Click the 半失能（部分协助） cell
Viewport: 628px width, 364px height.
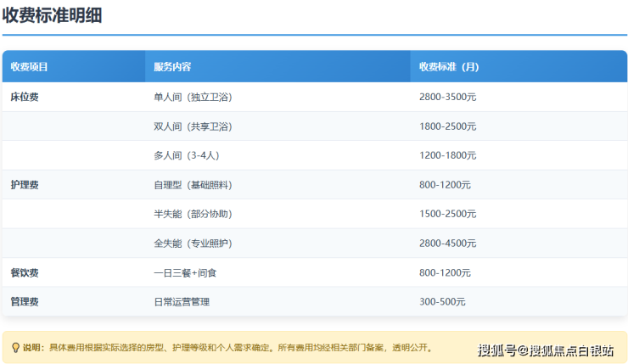pyautogui.click(x=193, y=214)
